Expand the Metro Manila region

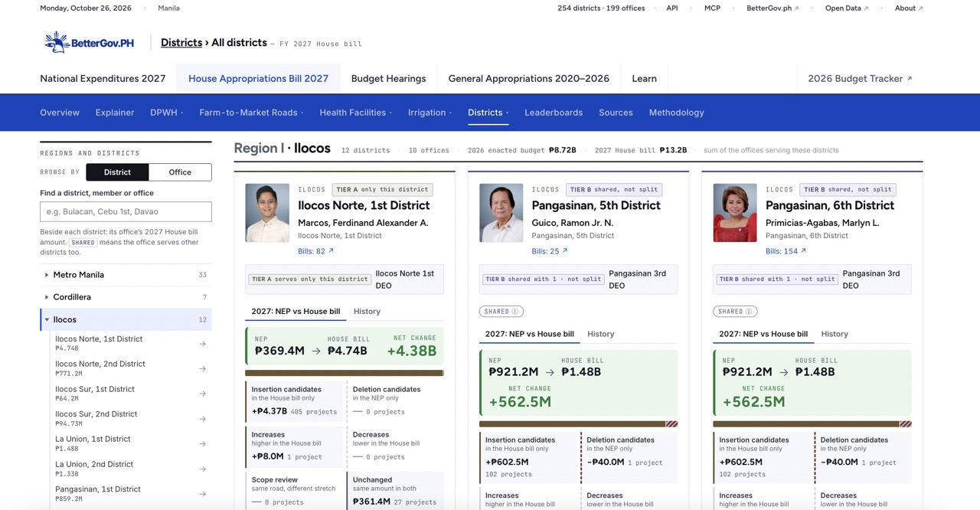click(x=126, y=275)
